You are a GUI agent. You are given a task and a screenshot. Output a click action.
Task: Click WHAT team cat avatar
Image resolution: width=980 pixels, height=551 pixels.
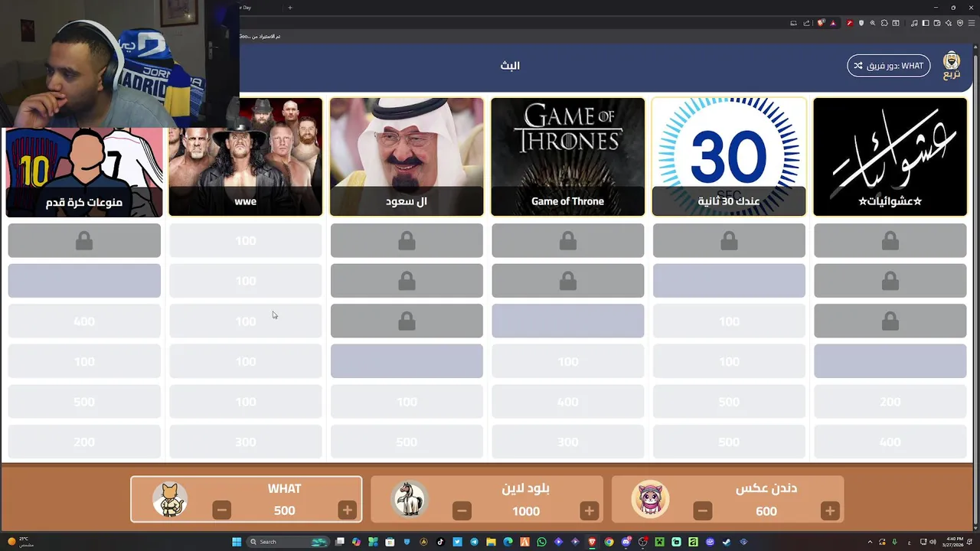click(x=169, y=499)
